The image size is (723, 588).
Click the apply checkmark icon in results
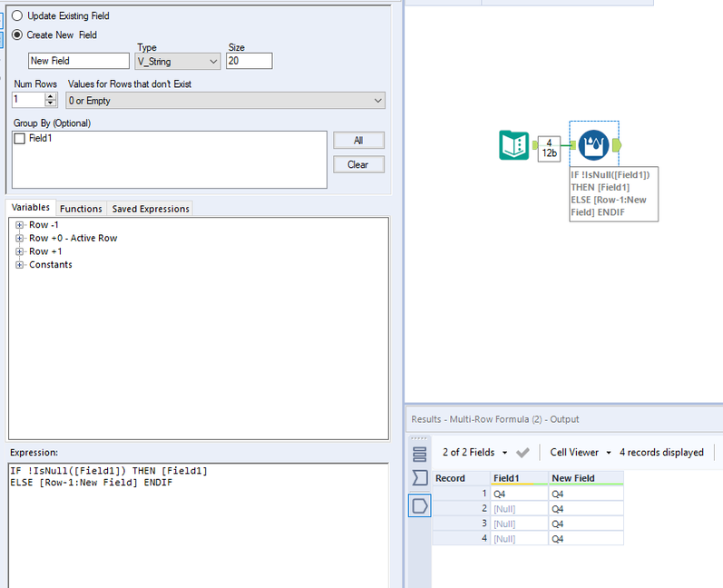pyautogui.click(x=523, y=453)
